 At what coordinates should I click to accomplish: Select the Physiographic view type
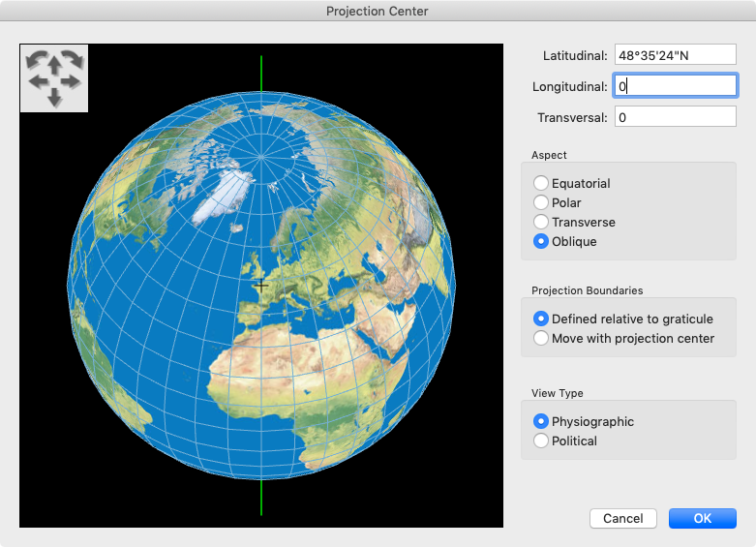(x=541, y=422)
